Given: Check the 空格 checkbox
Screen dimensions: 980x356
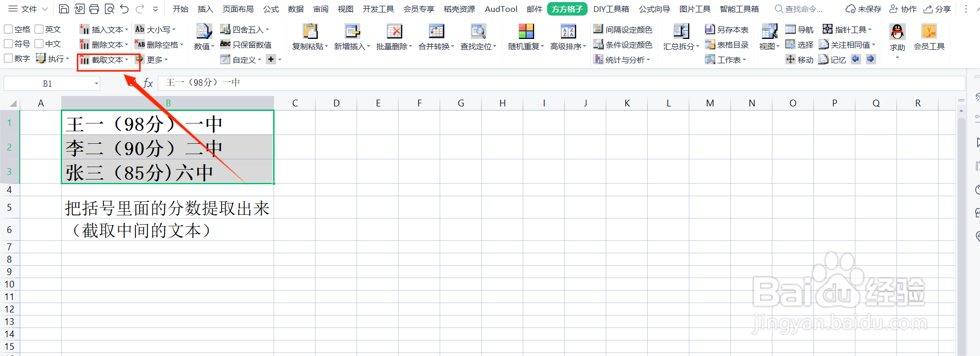Looking at the screenshot, I should (x=8, y=29).
